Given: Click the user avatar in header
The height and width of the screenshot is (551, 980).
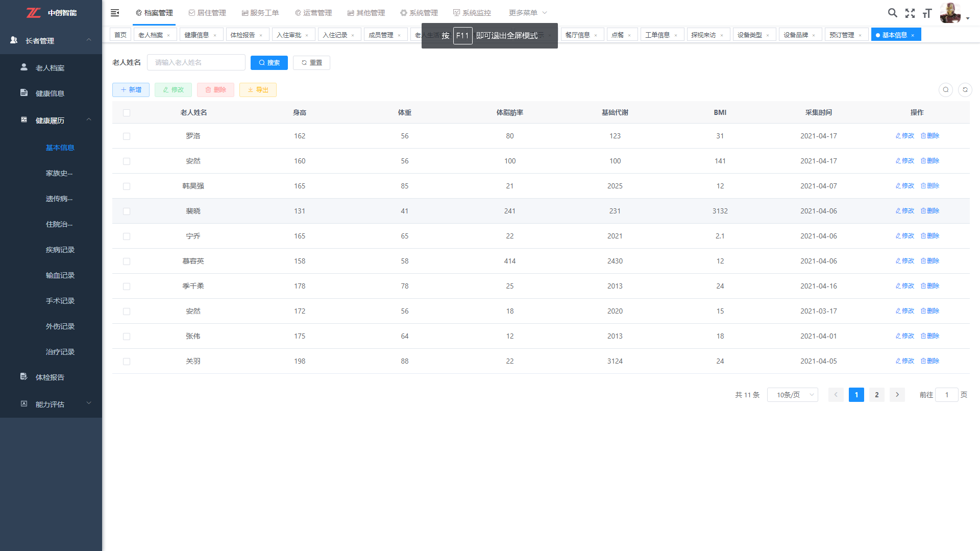Looking at the screenshot, I should click(950, 13).
